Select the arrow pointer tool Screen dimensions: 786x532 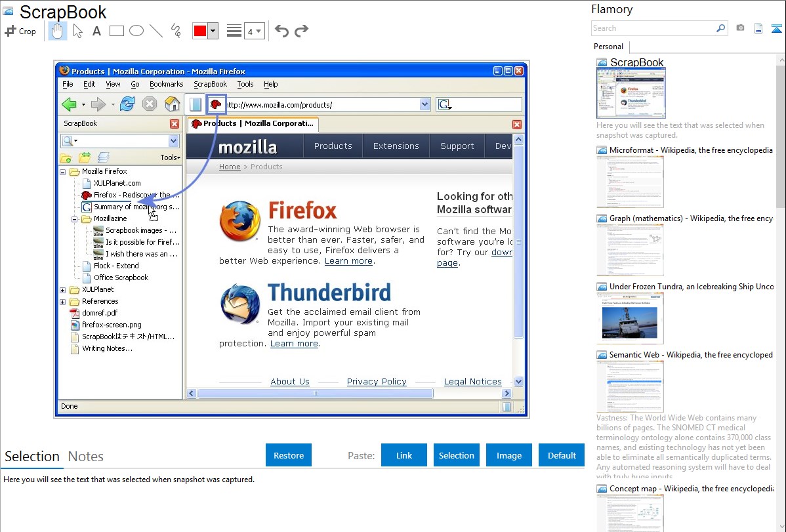tap(77, 31)
